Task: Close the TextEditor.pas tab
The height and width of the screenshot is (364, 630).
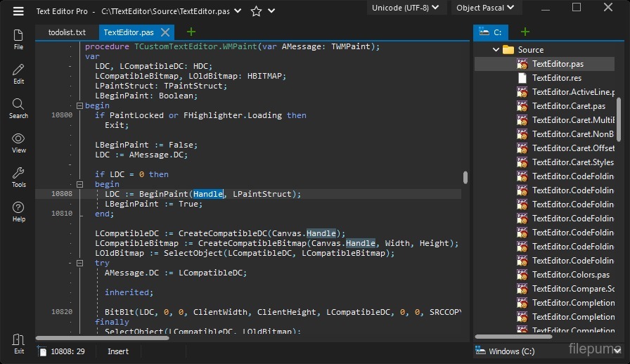Action: click(x=166, y=32)
